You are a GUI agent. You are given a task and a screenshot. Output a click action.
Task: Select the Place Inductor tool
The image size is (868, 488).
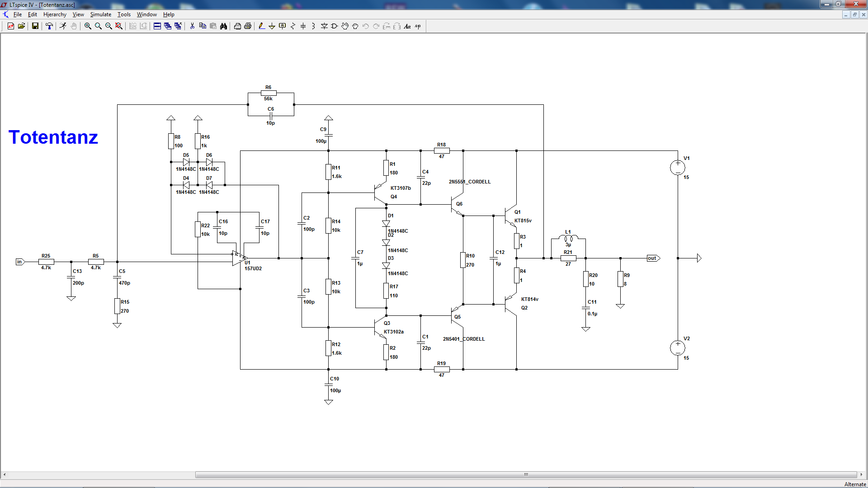(313, 26)
